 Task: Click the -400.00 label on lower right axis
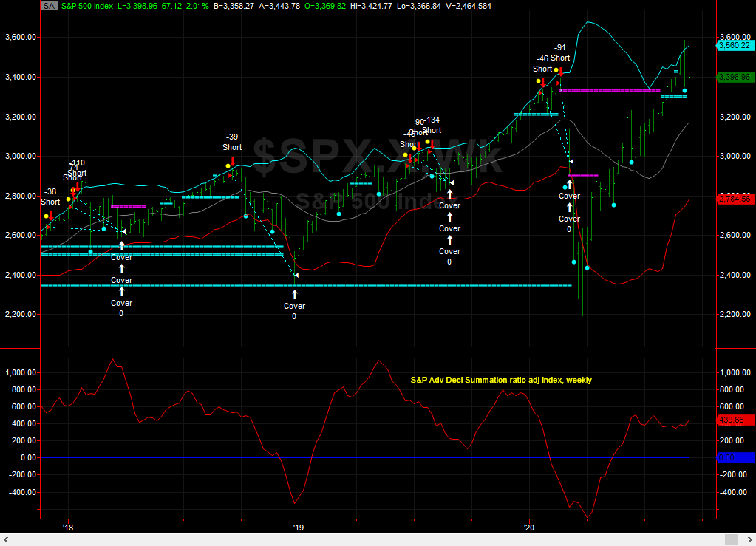734,493
